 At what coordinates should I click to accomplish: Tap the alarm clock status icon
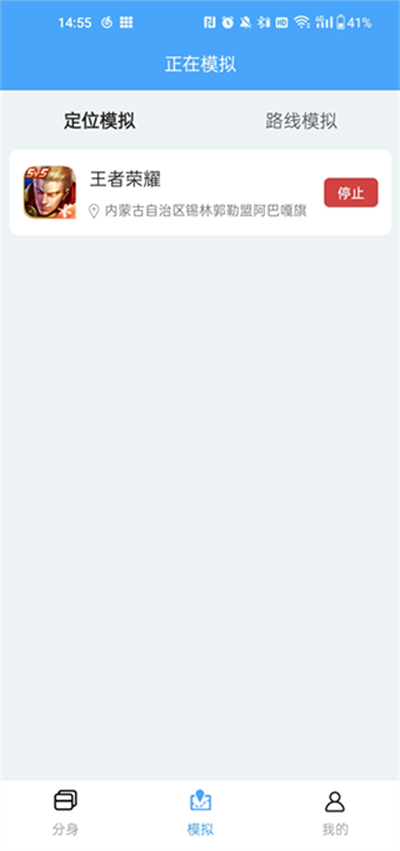[x=228, y=22]
